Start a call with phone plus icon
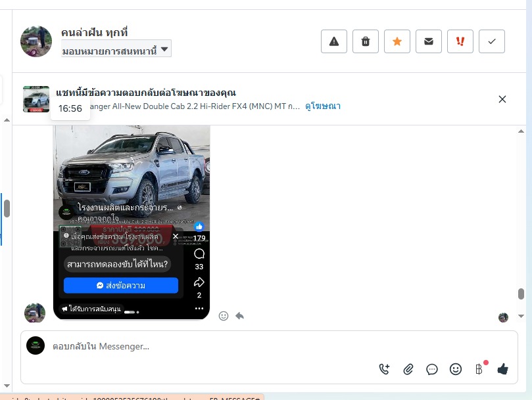Image resolution: width=532 pixels, height=400 pixels. click(384, 369)
